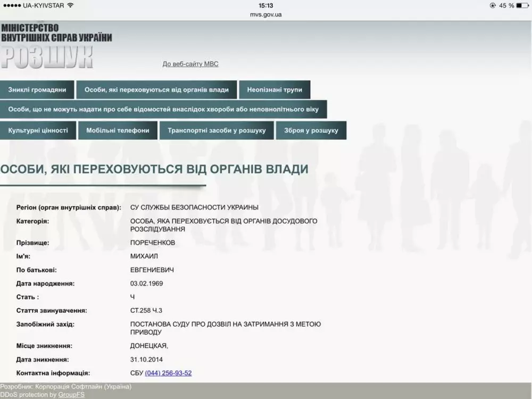532x399 pixels.
Task: Tap the UA-KYIVSTAR carrier label
Action: 43,5
